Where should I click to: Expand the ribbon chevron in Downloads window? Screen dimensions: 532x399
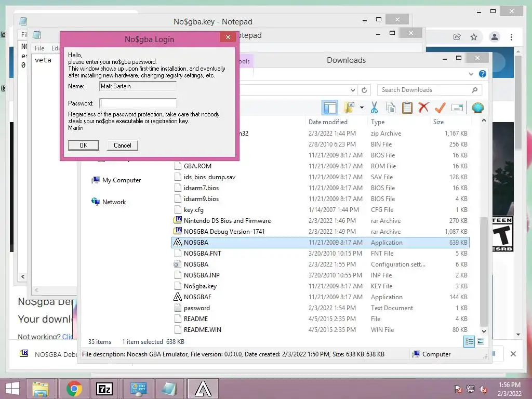[x=471, y=74]
